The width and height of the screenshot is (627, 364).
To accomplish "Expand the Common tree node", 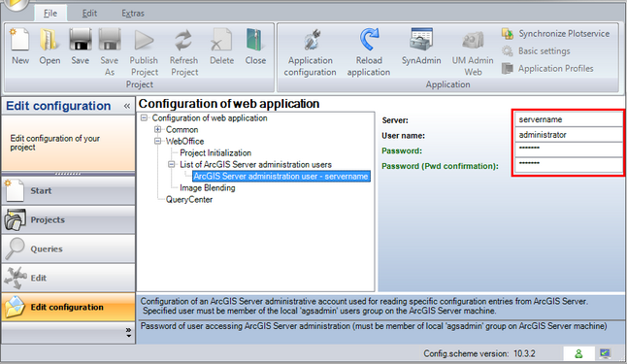I will click(158, 129).
